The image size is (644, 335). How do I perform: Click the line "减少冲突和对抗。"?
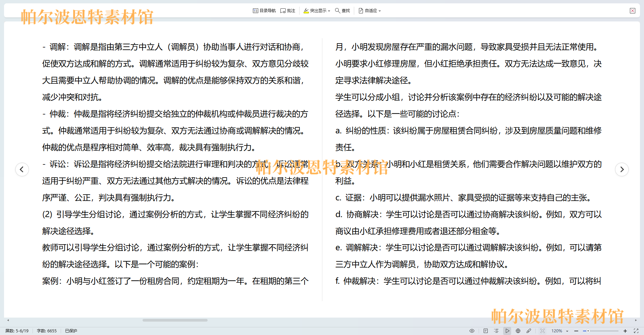(x=72, y=97)
